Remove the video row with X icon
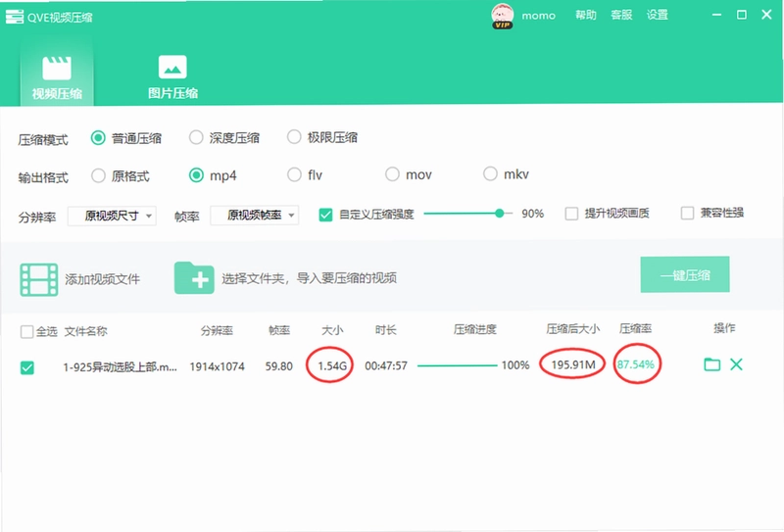Viewport: 784px width, 532px height. (x=736, y=364)
